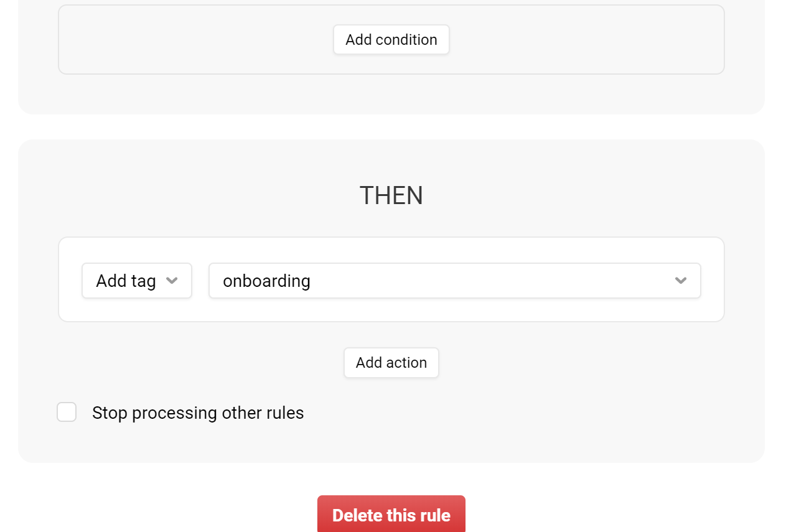Expand the tag value list showing onboarding
This screenshot has width=804, height=532.
[x=455, y=281]
